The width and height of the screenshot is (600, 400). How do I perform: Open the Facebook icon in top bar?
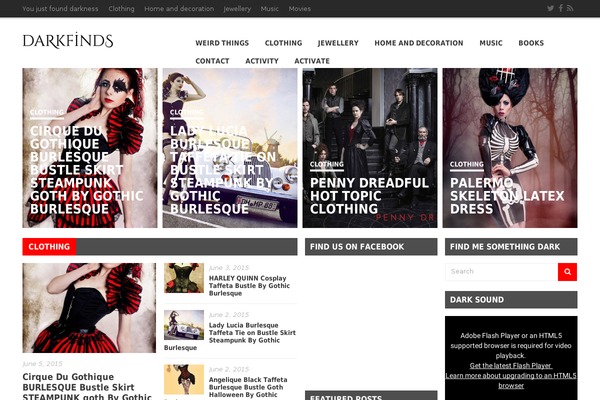pyautogui.click(x=561, y=8)
